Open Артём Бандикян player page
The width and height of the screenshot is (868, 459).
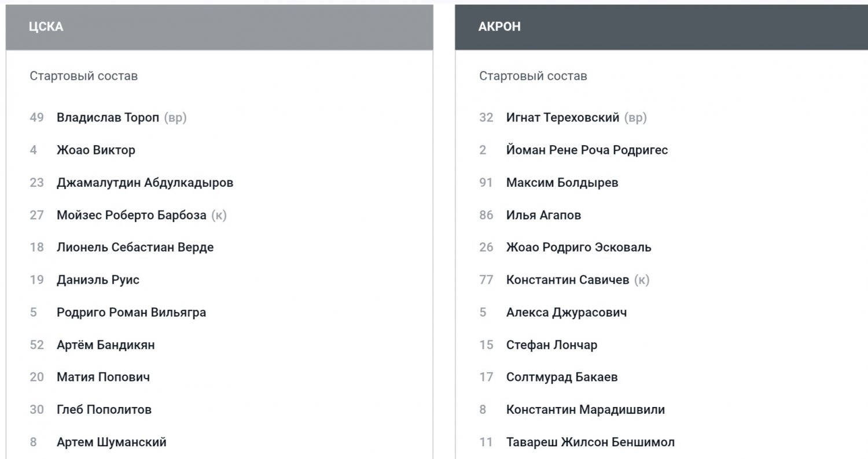click(x=105, y=345)
